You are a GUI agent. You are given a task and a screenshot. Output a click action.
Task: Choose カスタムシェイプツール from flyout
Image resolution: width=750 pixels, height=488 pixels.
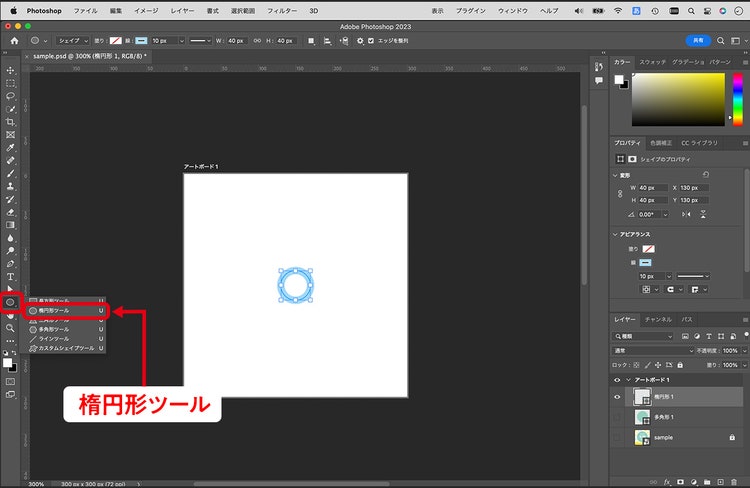coord(66,348)
